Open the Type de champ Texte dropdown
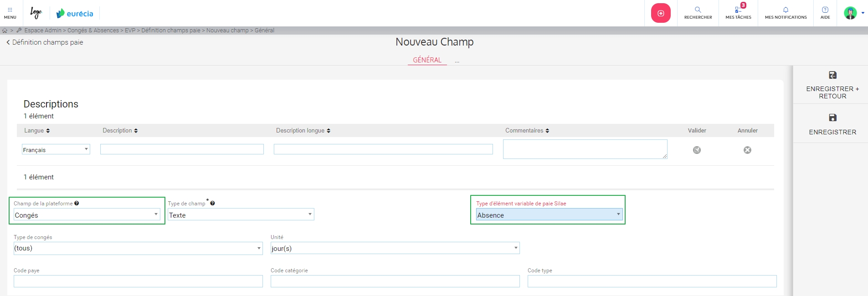Image resolution: width=868 pixels, height=296 pixels. pos(241,214)
